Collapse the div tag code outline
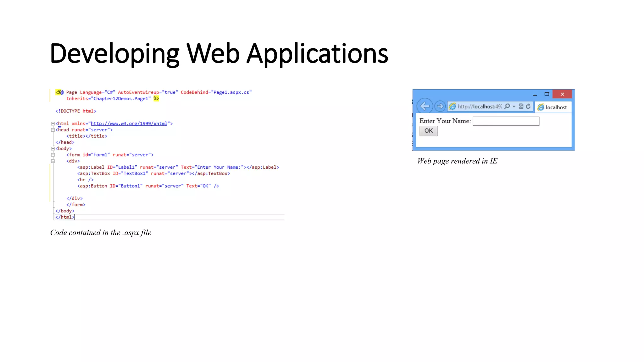644x362 pixels. tap(53, 161)
